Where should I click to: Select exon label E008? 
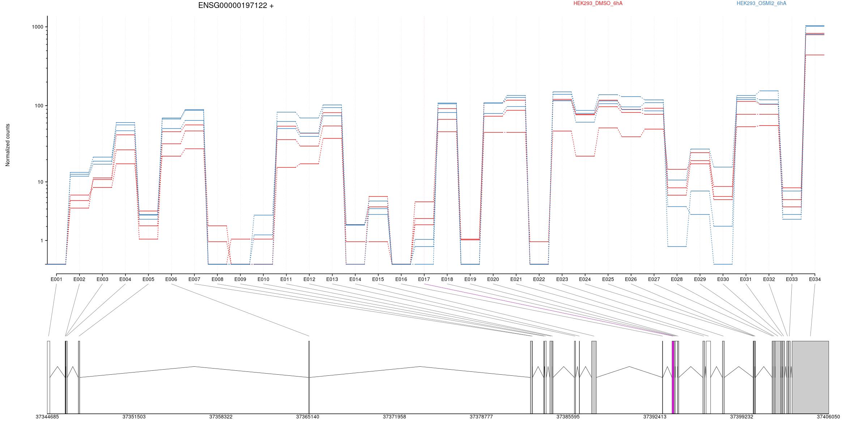[217, 279]
